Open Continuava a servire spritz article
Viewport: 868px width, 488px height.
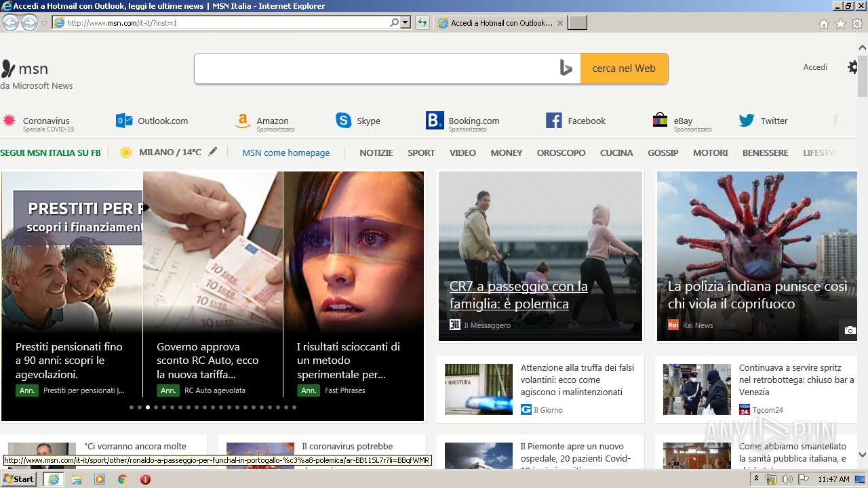pyautogui.click(x=797, y=380)
